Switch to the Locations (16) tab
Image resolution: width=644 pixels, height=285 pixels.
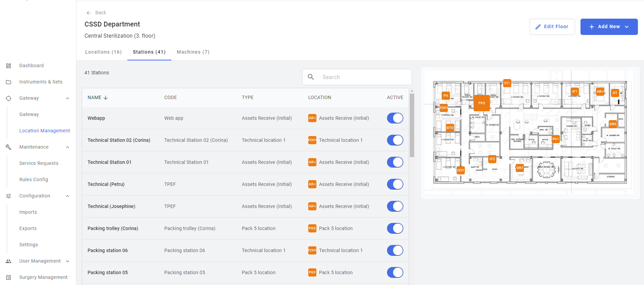103,52
